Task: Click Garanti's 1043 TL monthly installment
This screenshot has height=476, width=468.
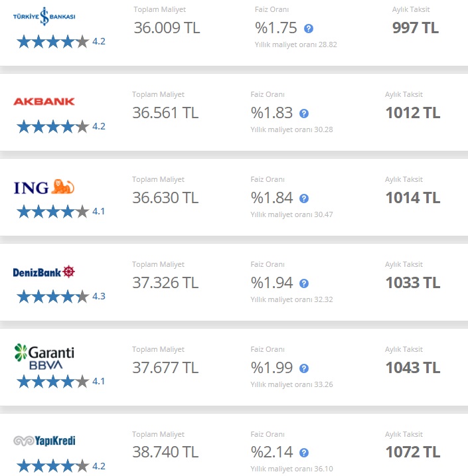Action: pyautogui.click(x=413, y=368)
